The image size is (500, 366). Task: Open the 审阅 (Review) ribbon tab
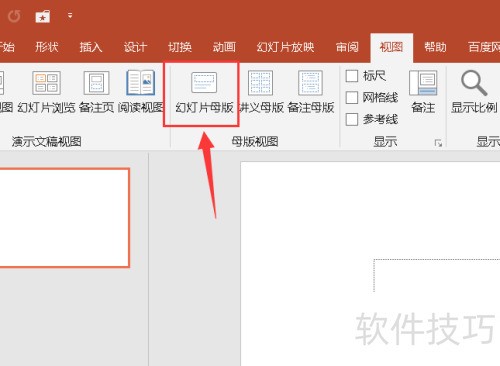pyautogui.click(x=347, y=47)
